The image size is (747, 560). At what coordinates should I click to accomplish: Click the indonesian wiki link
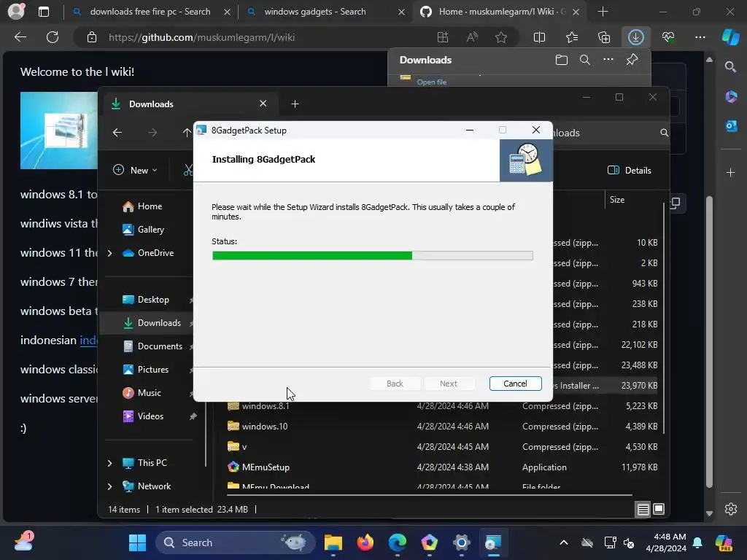[x=88, y=340]
